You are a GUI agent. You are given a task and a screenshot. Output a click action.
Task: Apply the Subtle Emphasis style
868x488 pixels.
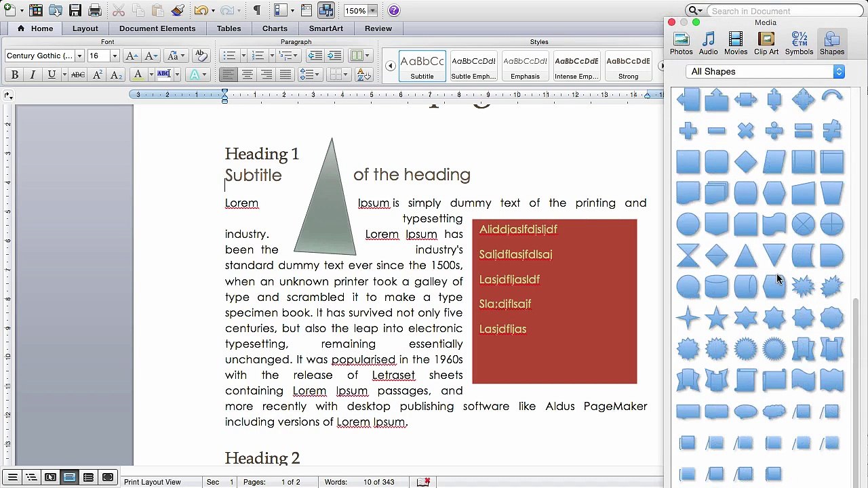pos(473,66)
